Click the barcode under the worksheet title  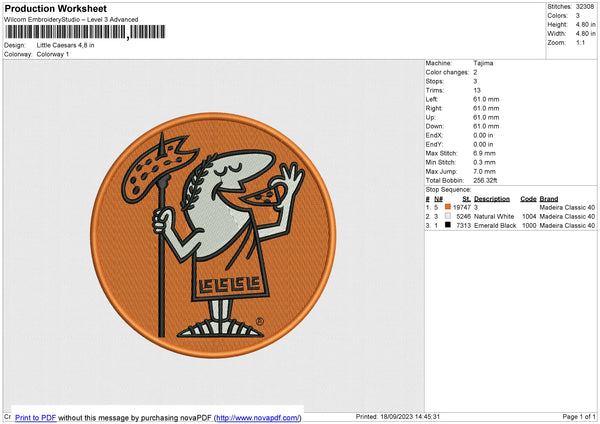85,32
